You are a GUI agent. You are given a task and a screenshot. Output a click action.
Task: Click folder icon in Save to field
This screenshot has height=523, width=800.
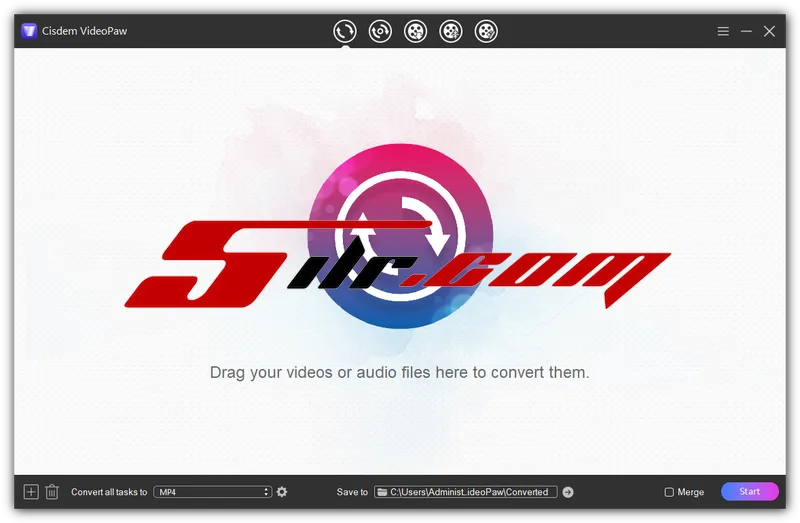coord(381,492)
